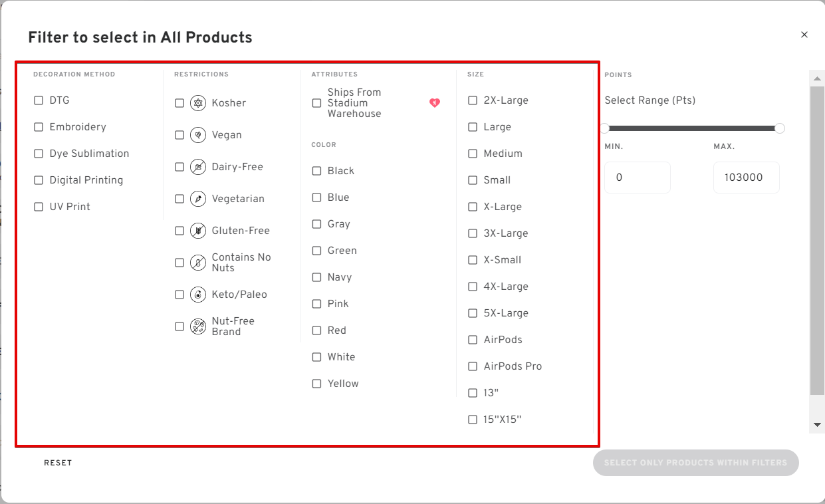The width and height of the screenshot is (825, 504).
Task: Click the Contains No Nuts icon
Action: 198,263
